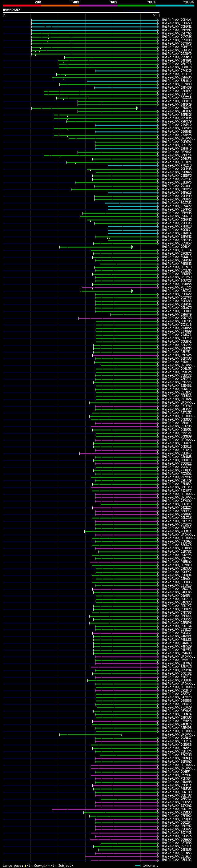Click the long purple bar for UniRef100_B0RIP5
The image size is (197, 868).
105,809
